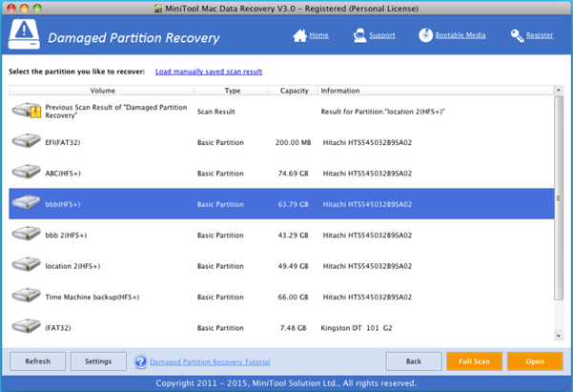Select the location 2(HFS+) volume name
This screenshot has width=573, height=392.
pyautogui.click(x=72, y=266)
